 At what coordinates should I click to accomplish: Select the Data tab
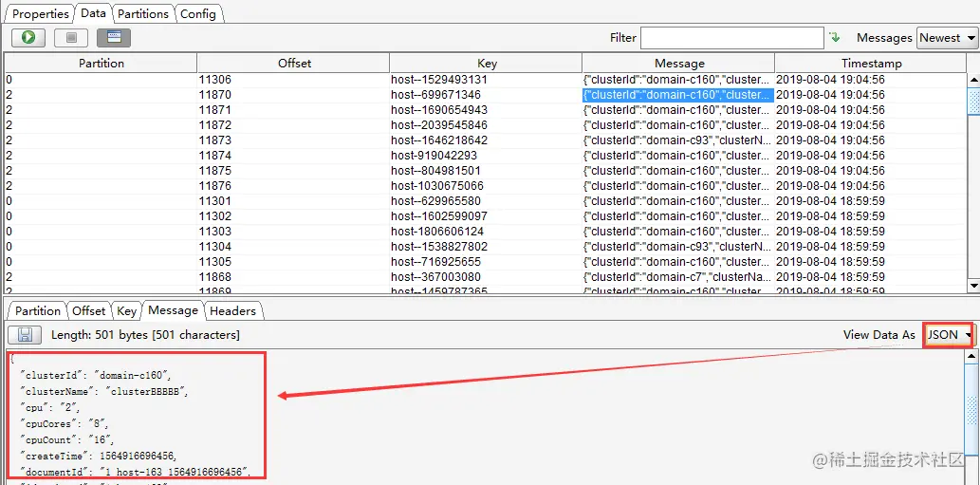pyautogui.click(x=93, y=13)
